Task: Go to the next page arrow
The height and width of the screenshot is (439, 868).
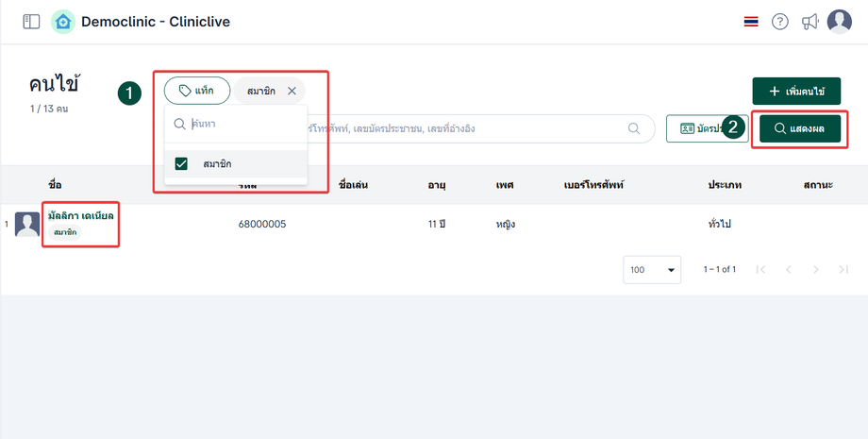Action: pyautogui.click(x=816, y=269)
